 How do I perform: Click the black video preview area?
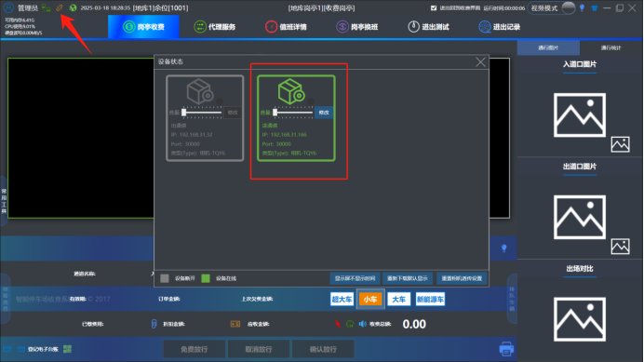click(x=81, y=138)
